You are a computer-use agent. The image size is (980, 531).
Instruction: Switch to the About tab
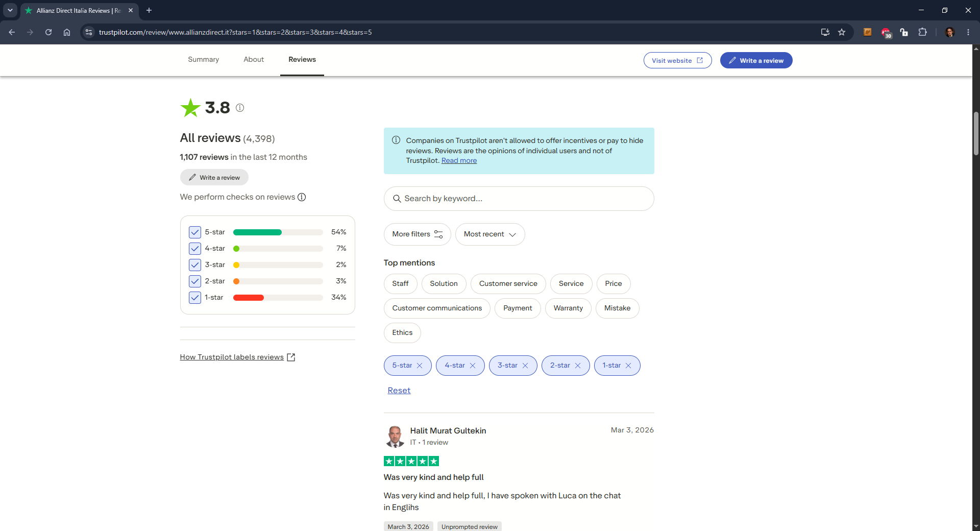click(254, 60)
